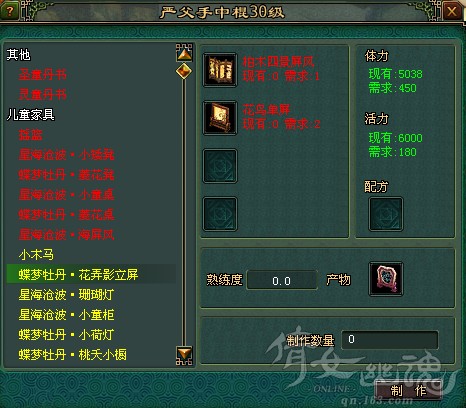Click the empty 配方 recipe slot
The height and width of the screenshot is (408, 466).
pyautogui.click(x=386, y=214)
